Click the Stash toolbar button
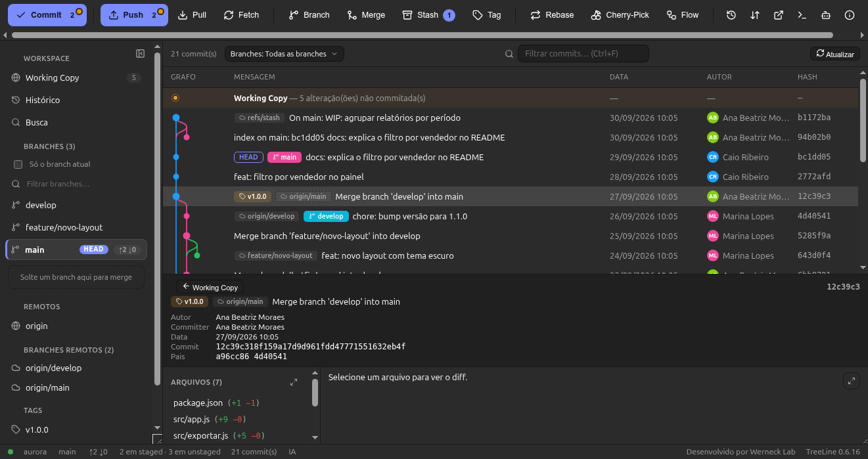 point(427,15)
